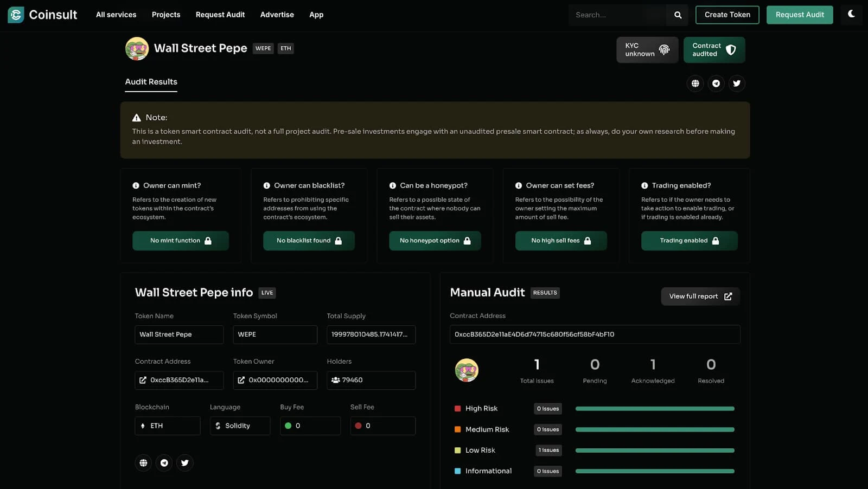
Task: Click the green Buy Fee indicator dot
Action: [x=288, y=426]
